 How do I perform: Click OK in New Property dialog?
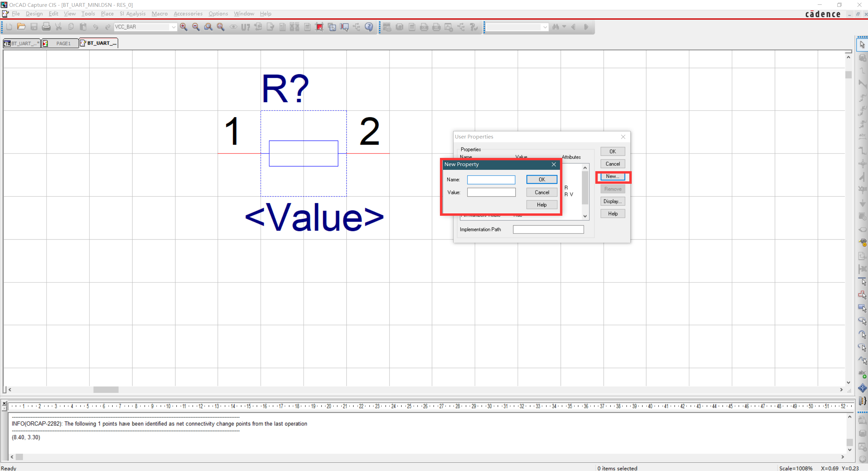pos(542,179)
